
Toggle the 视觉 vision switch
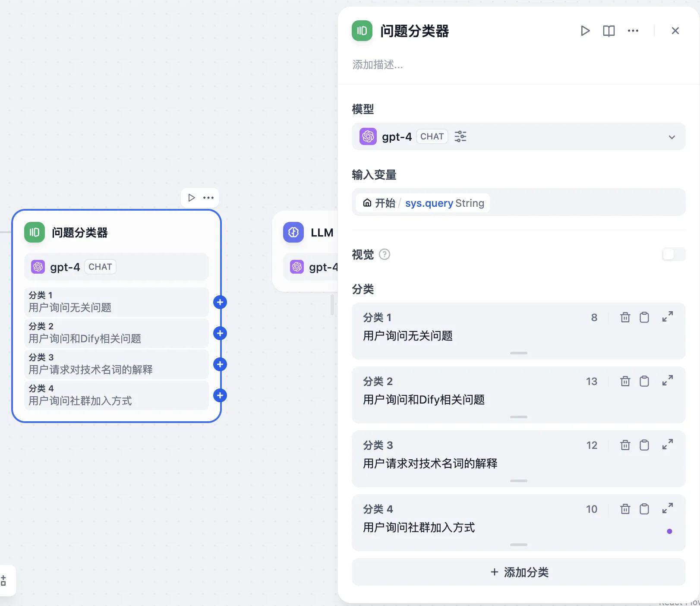click(673, 254)
